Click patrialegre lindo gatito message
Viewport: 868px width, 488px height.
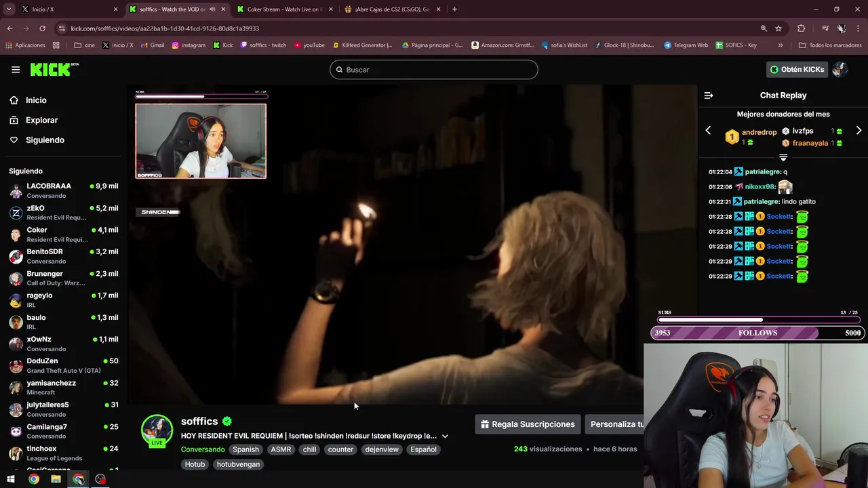762,201
